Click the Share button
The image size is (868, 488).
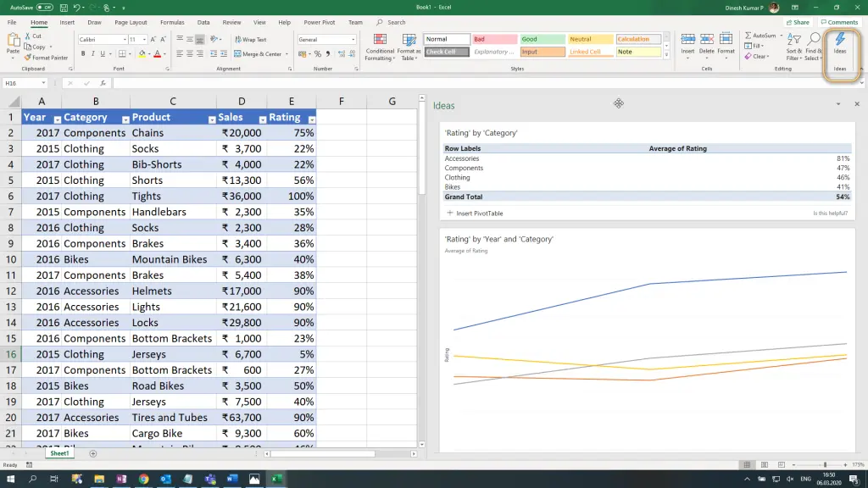(798, 23)
